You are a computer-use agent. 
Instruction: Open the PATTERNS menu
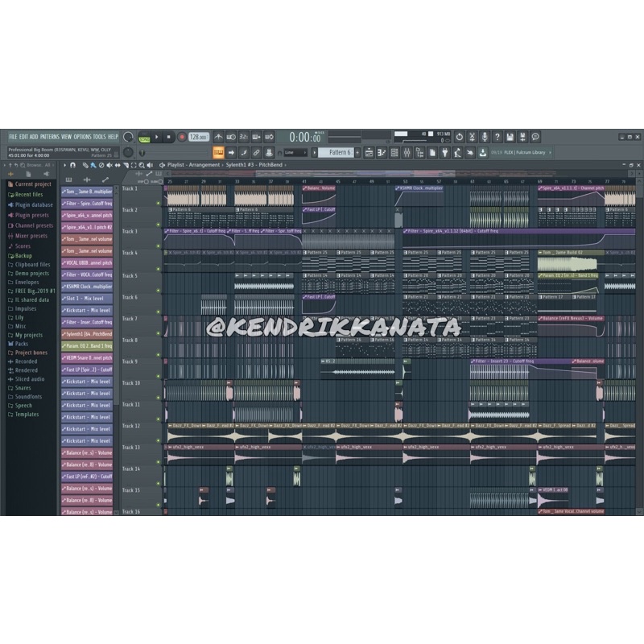pos(50,137)
